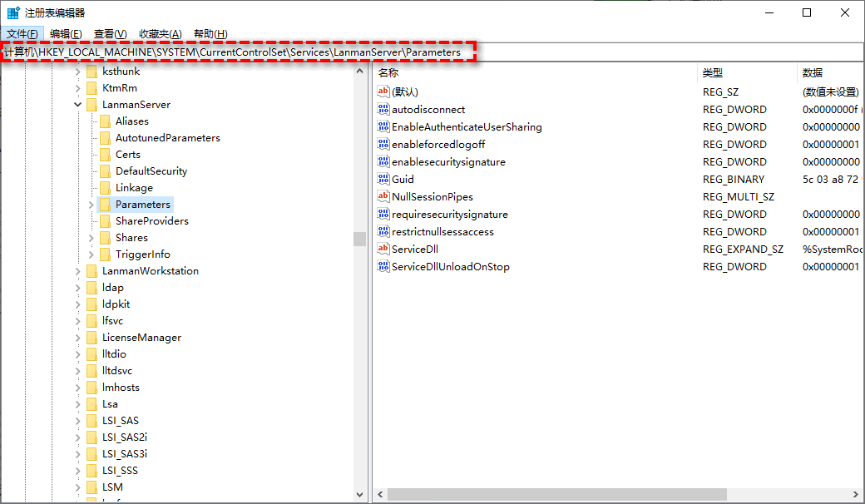Click the string icon next to ServiceDll
The image size is (865, 504).
click(383, 250)
